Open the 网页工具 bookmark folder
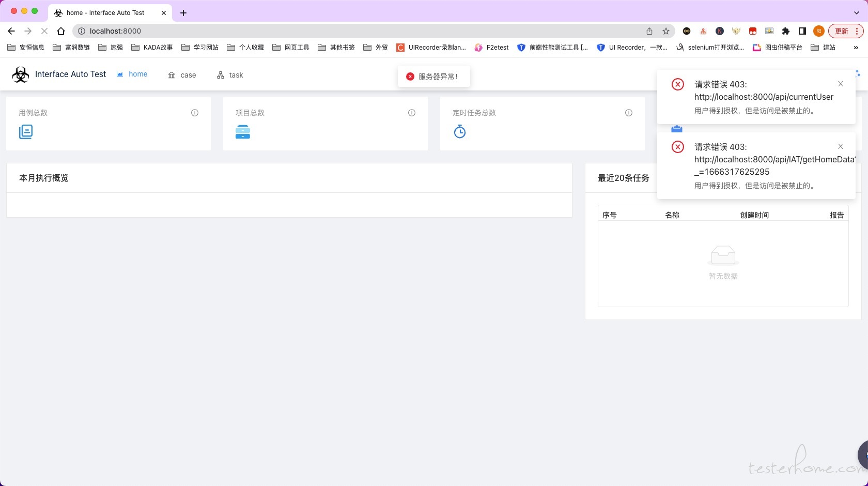This screenshot has width=868, height=486. point(291,48)
